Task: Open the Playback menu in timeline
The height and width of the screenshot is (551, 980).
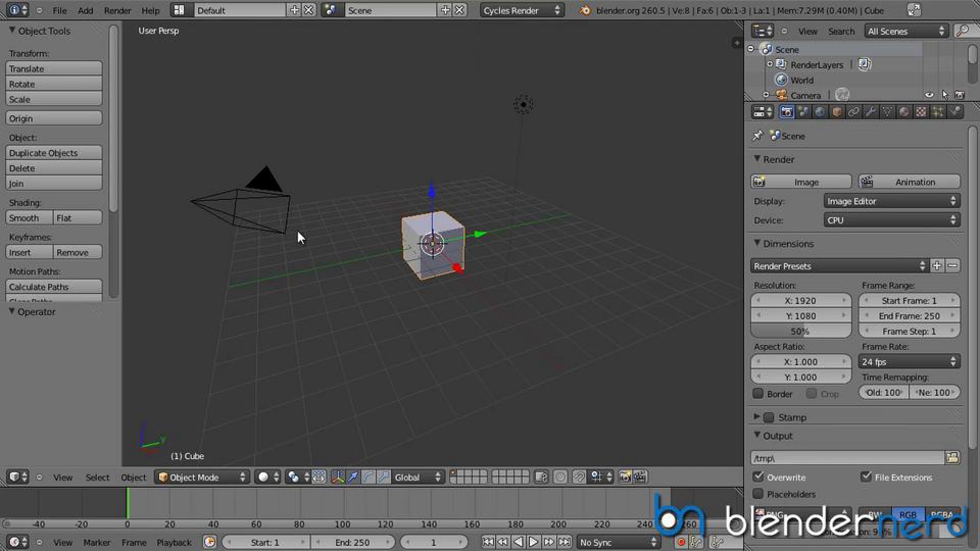Action: click(x=174, y=542)
